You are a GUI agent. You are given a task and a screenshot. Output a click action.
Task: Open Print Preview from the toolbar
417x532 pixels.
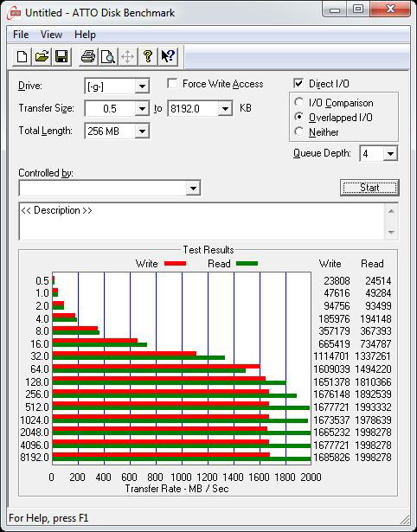tap(108, 56)
